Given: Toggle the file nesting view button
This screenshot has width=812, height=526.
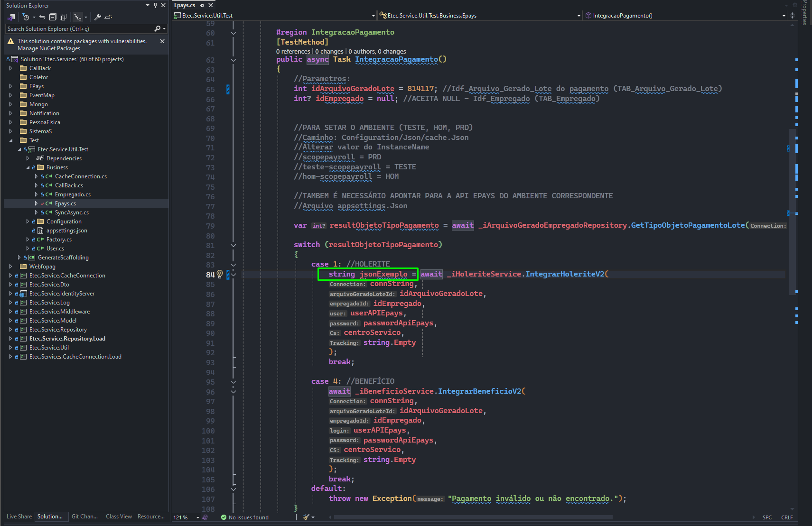Looking at the screenshot, I should click(x=78, y=17).
